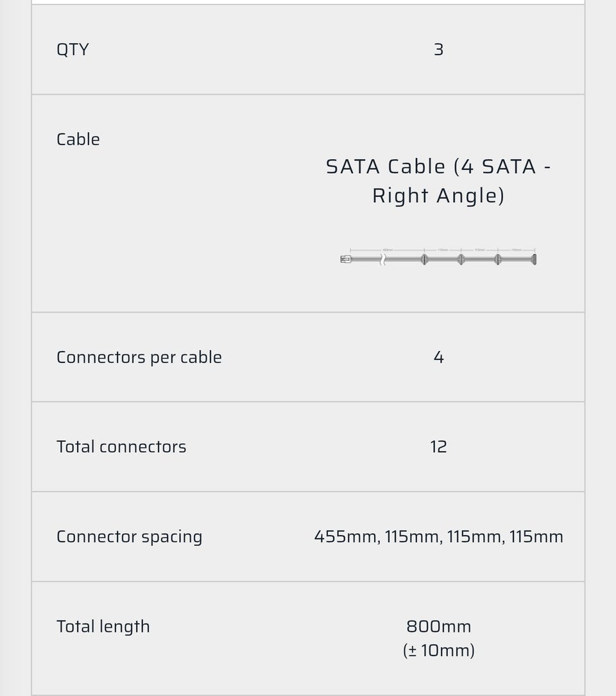
Task: Click the Total connectors value 12
Action: 438,447
